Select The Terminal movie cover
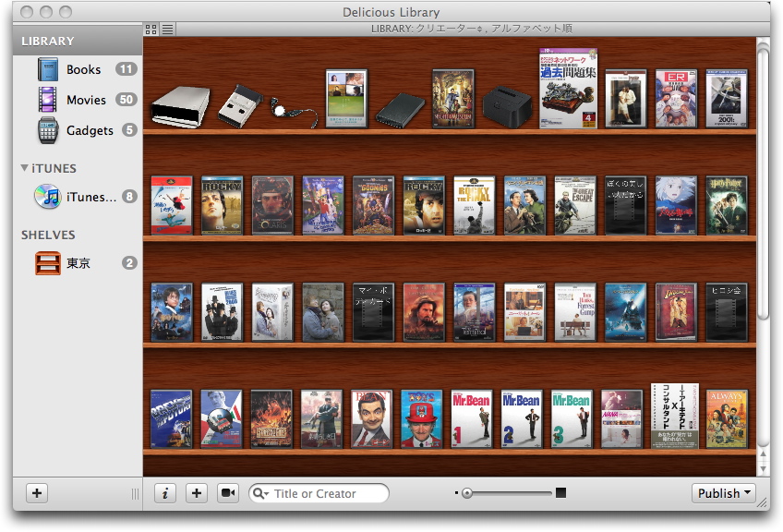This screenshot has width=783, height=532. click(474, 312)
